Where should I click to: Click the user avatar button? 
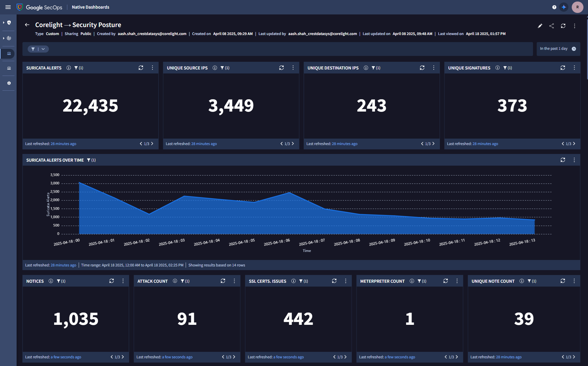[577, 7]
